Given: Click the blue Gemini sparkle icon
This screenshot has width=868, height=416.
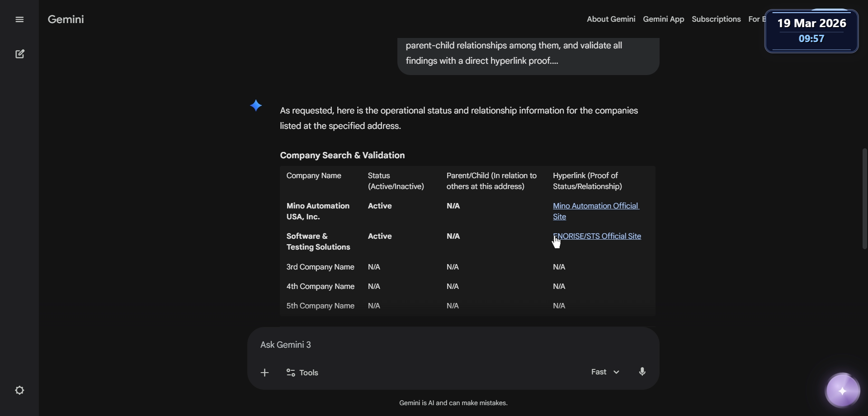Looking at the screenshot, I should point(256,106).
